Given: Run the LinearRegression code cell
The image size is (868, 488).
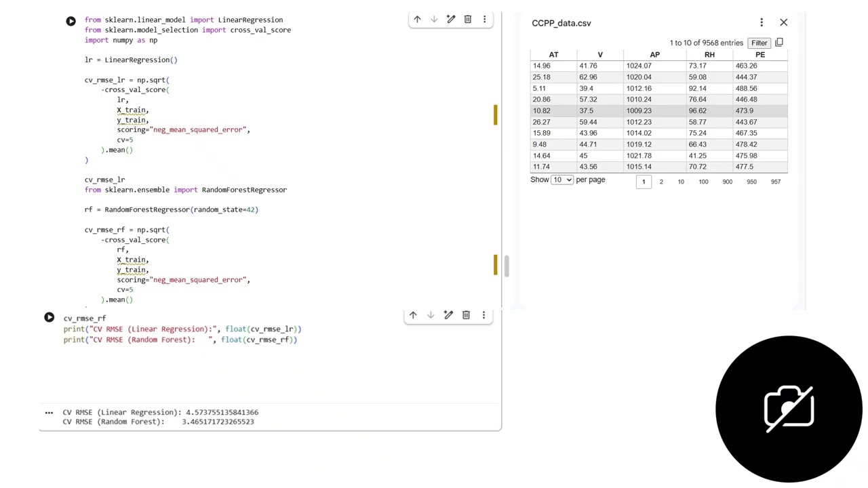Looking at the screenshot, I should tap(71, 21).
